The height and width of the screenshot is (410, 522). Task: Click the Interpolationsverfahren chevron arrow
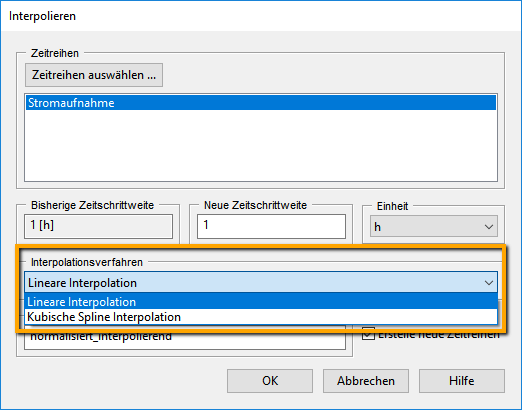(x=489, y=283)
